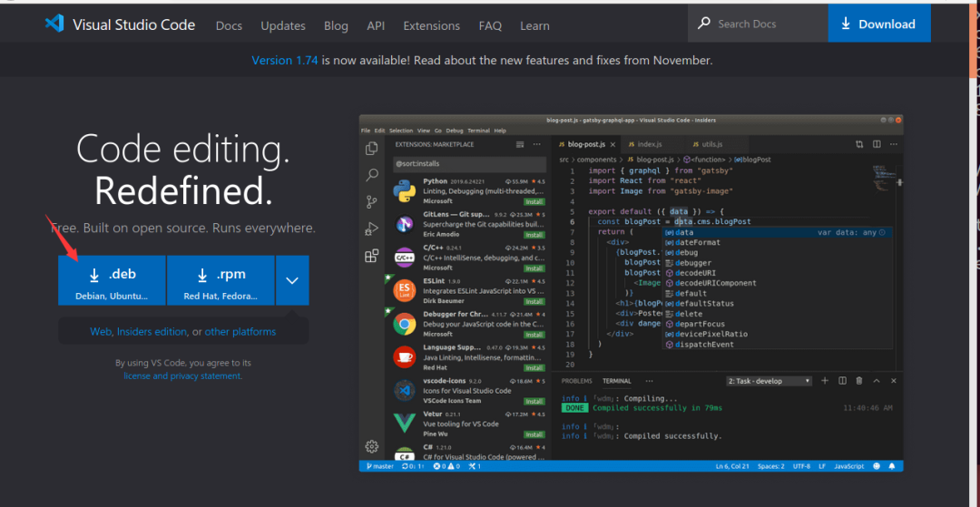This screenshot has height=507, width=980.
Task: Click the Source Control icon in activity bar
Action: pos(371,201)
